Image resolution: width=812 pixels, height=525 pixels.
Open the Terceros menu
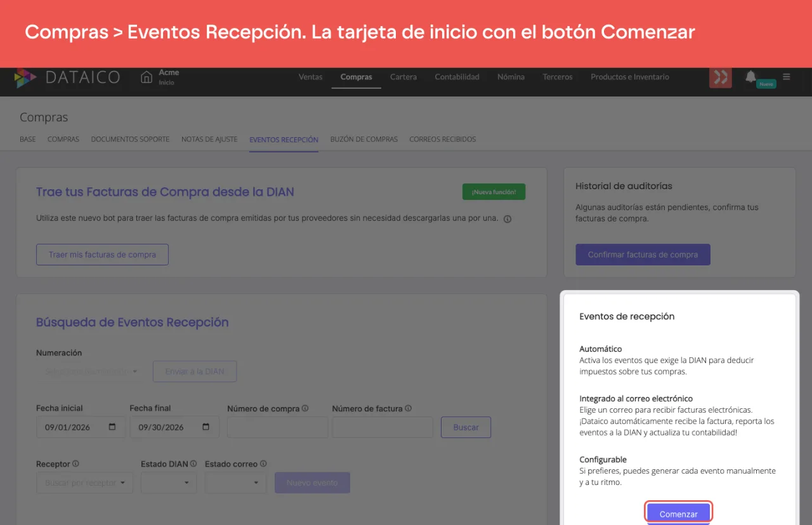click(558, 77)
